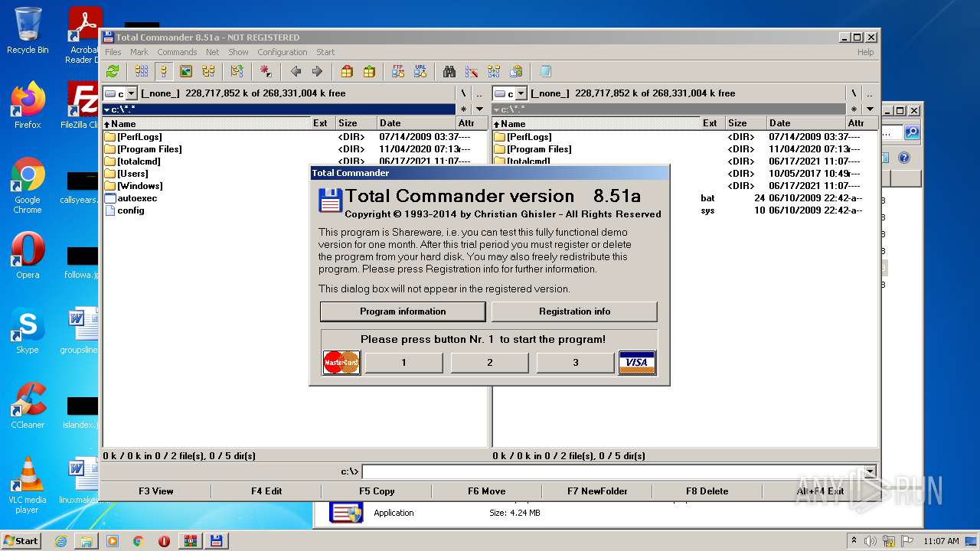Open the Files menu
980x551 pixels.
click(x=113, y=52)
